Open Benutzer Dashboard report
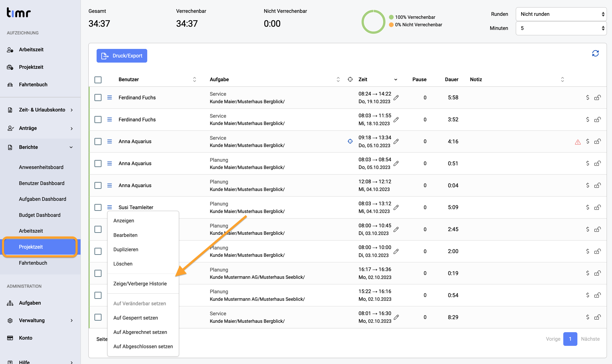 click(x=42, y=183)
